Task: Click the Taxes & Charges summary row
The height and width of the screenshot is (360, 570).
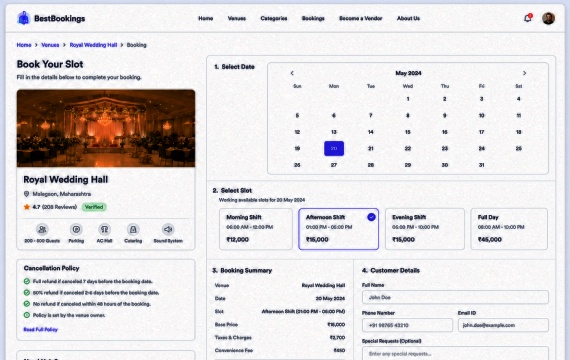Action: coord(280,337)
